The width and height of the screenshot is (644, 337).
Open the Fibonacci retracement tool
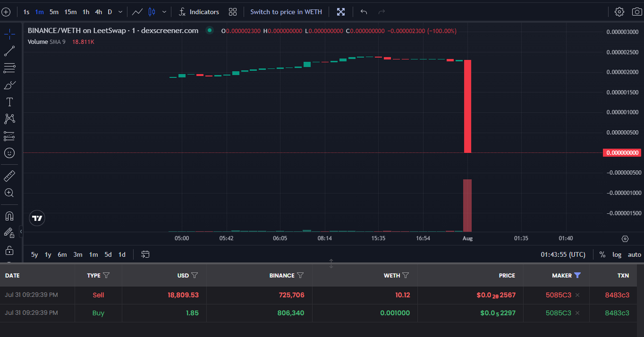pyautogui.click(x=9, y=68)
